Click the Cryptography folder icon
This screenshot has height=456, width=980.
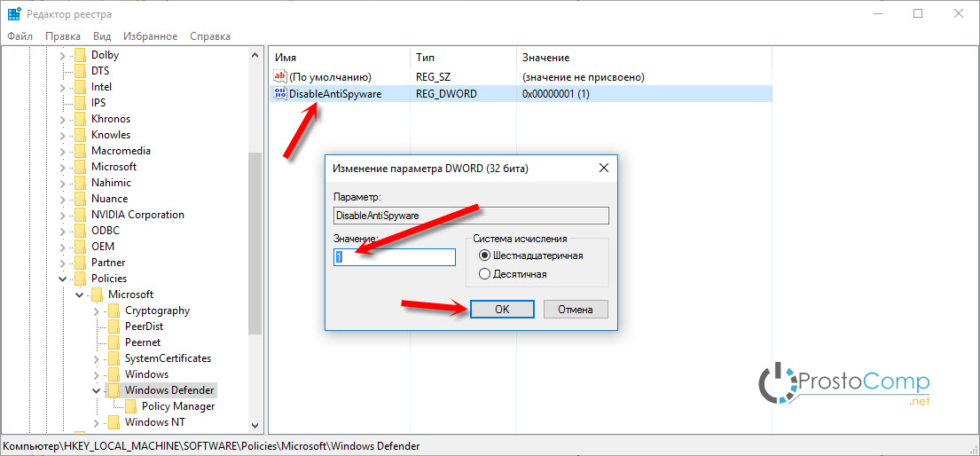click(114, 311)
